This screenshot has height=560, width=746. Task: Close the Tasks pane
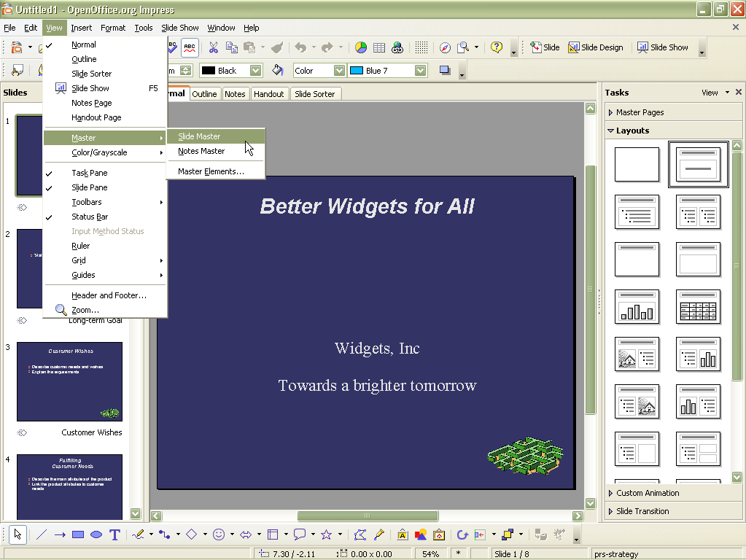click(739, 93)
